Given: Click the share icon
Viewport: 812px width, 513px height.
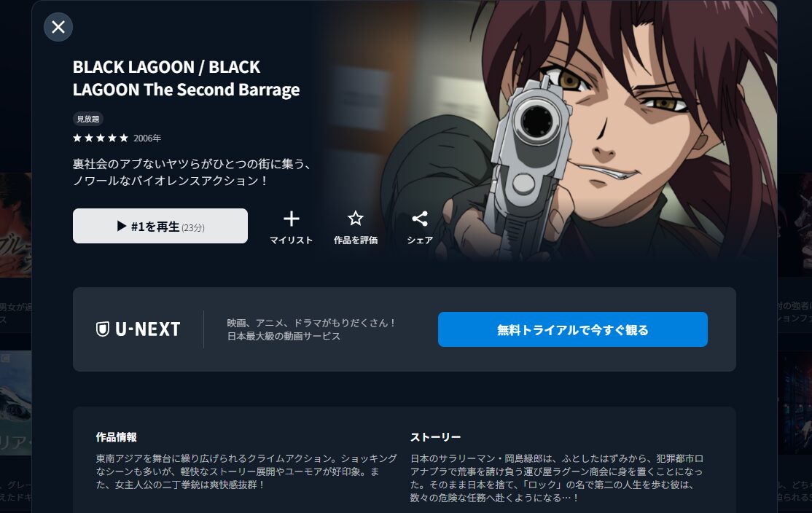Looking at the screenshot, I should [x=419, y=219].
